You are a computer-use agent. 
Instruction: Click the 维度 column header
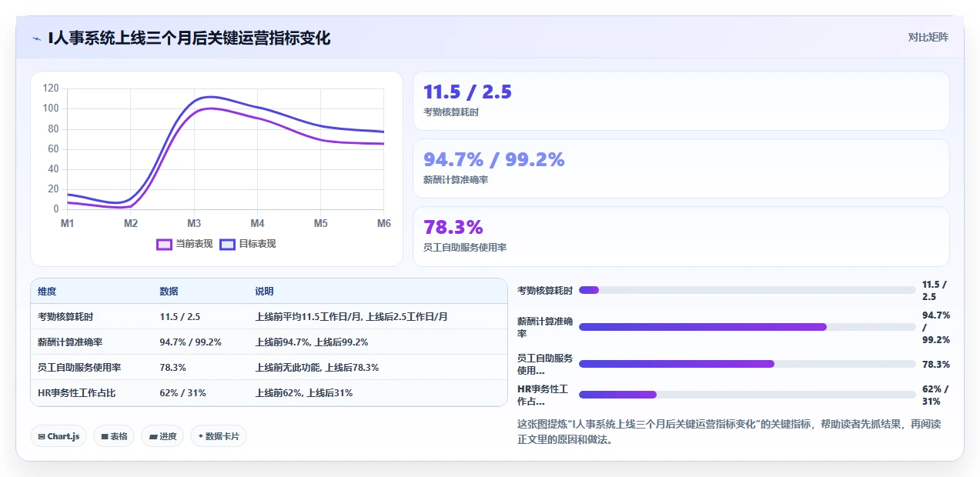point(47,292)
